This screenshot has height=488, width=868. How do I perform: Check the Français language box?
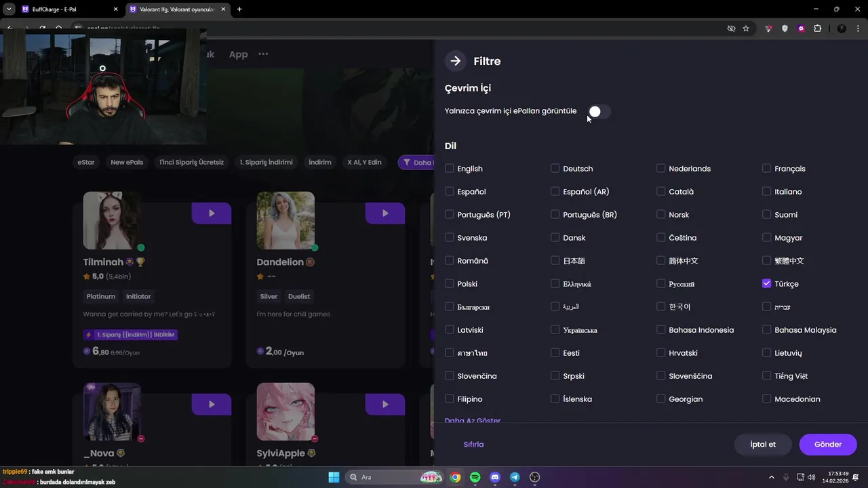click(766, 168)
